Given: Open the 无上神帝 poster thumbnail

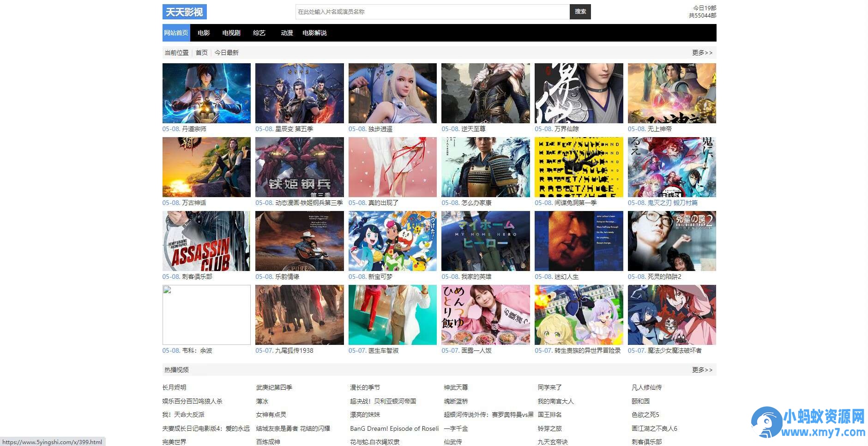Looking at the screenshot, I should pos(672,93).
